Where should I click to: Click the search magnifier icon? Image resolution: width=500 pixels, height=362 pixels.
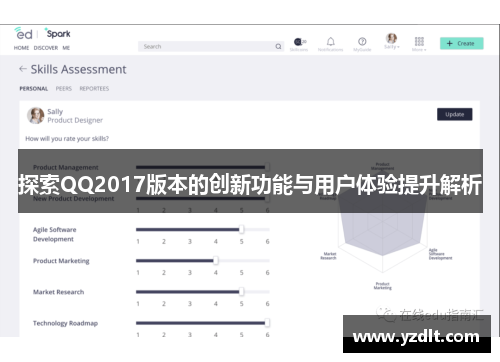click(278, 46)
